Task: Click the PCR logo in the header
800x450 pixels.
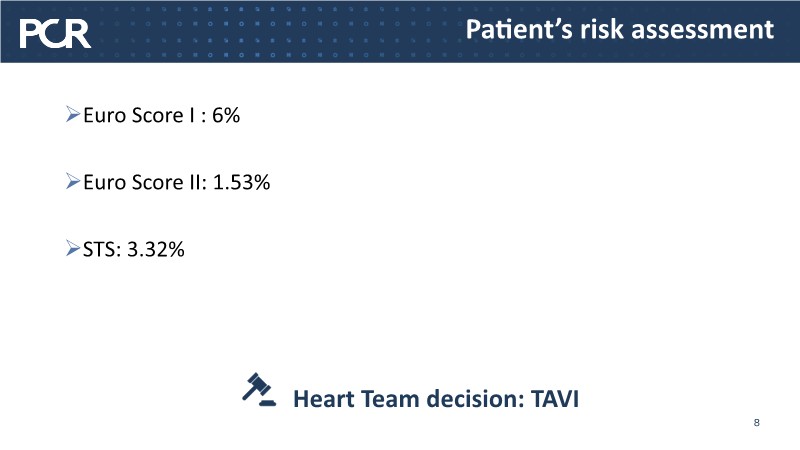Action: [x=55, y=34]
